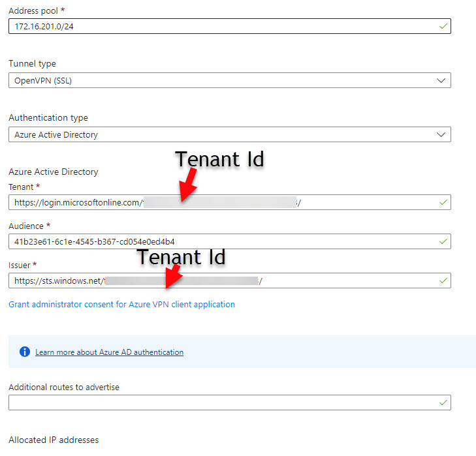Expand the Authentication type dropdown
Image resolution: width=476 pixels, height=456 pixels.
(x=229, y=134)
